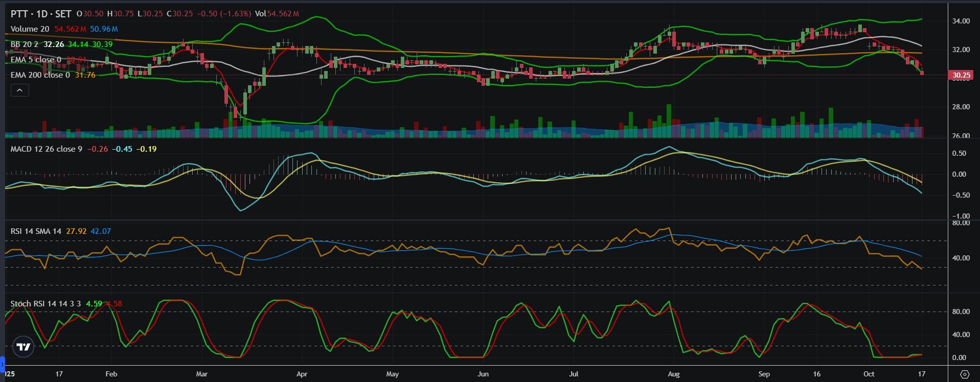Click the Oct label on time axis

point(869,374)
